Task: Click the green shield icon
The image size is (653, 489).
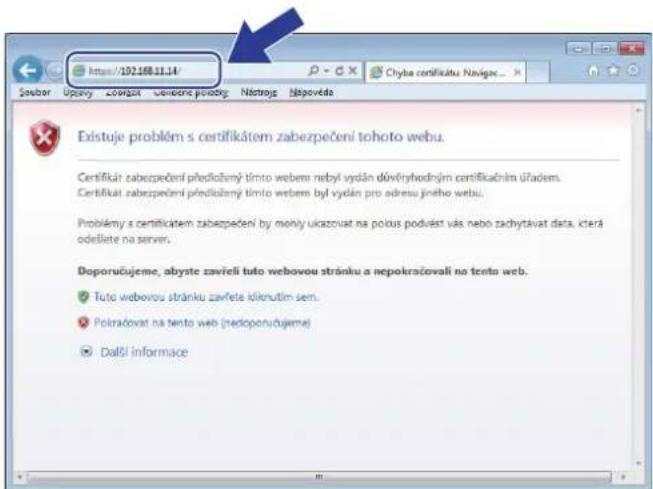Action: [84, 297]
